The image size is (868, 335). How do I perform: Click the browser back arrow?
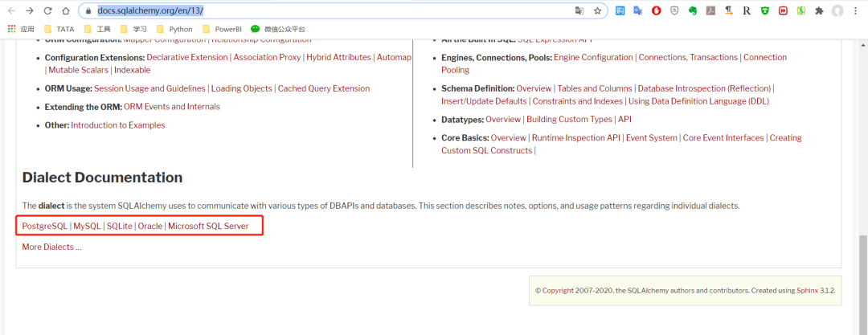pyautogui.click(x=11, y=11)
